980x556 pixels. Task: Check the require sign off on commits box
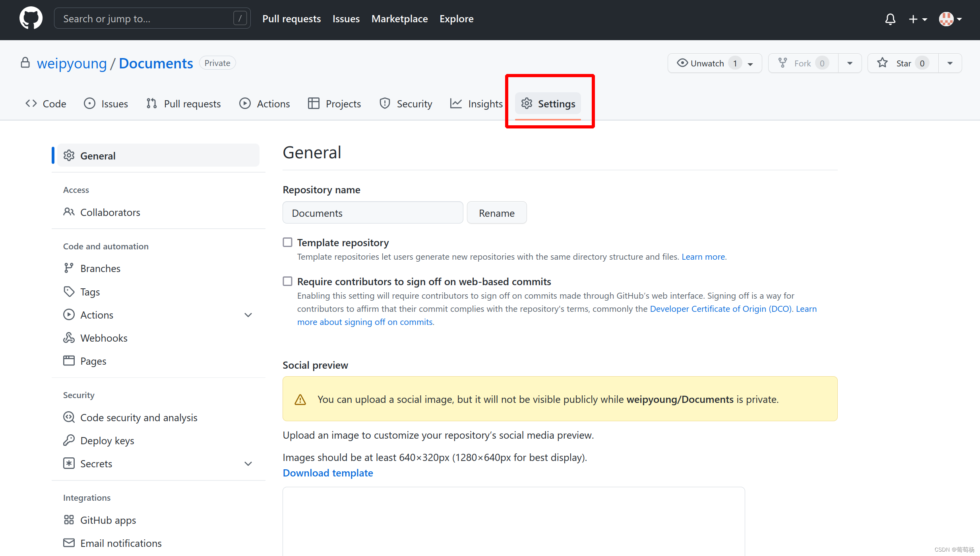point(287,281)
